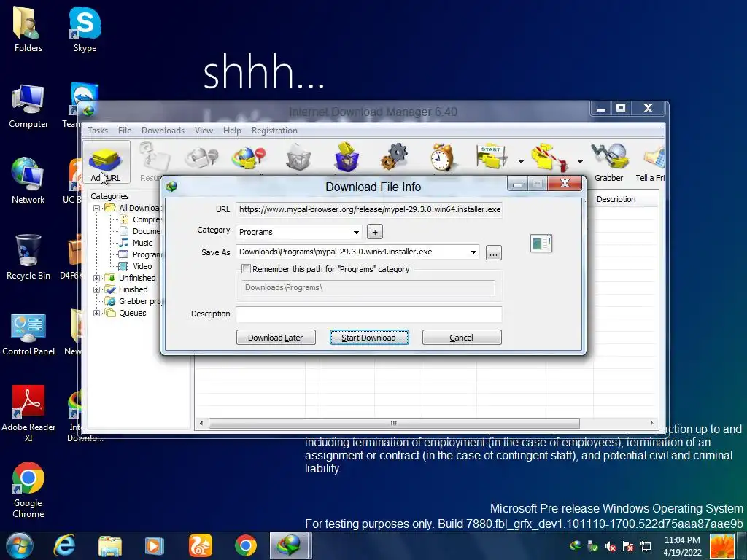Open IDM Options gears icon
The width and height of the screenshot is (747, 560).
tap(394, 157)
